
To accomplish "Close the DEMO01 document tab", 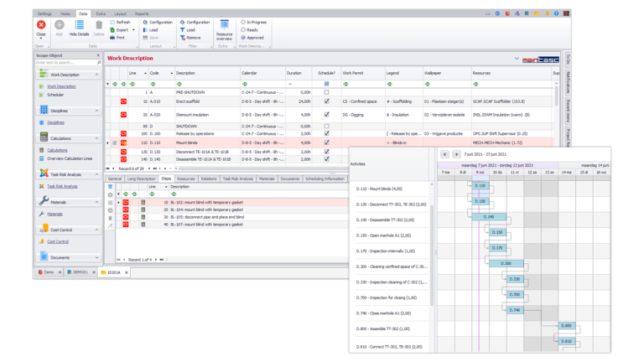I will click(94, 272).
